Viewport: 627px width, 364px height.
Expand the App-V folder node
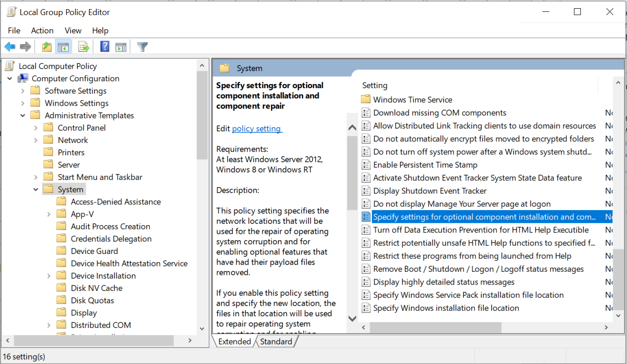point(49,214)
